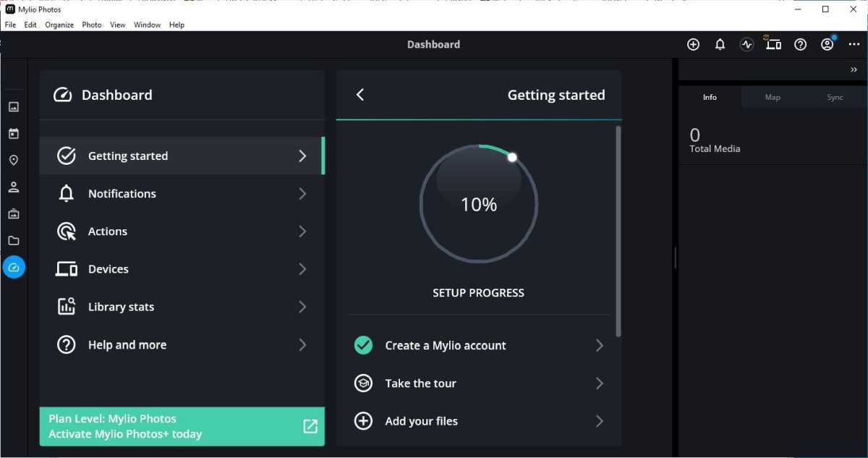This screenshot has width=868, height=458.
Task: Activate Mylio Photos+ via the banner
Action: [x=182, y=426]
